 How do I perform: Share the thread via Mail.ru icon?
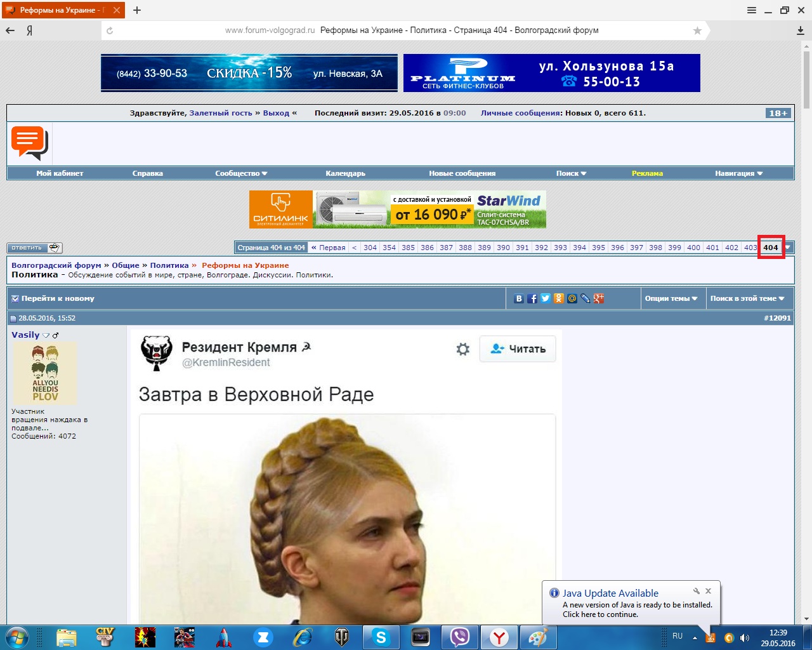[572, 298]
